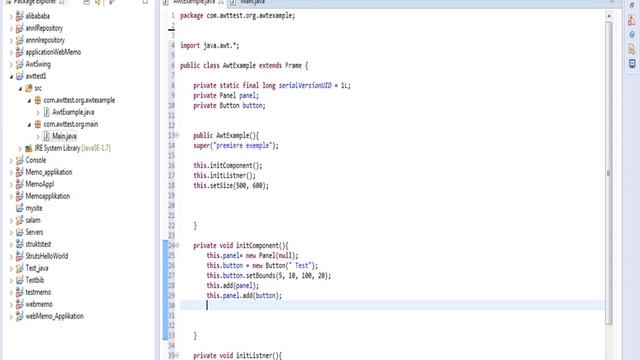
Task: Fold the initComponent method at line 24
Action: click(177, 245)
